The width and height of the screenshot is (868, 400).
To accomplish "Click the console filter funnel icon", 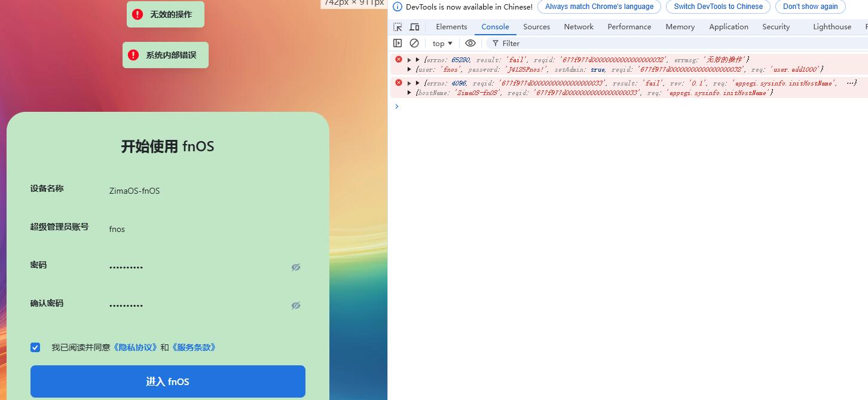I will [496, 43].
